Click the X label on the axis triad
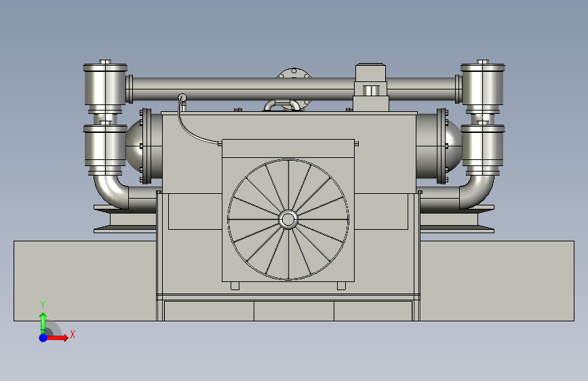Image resolution: width=588 pixels, height=381 pixels. click(73, 334)
